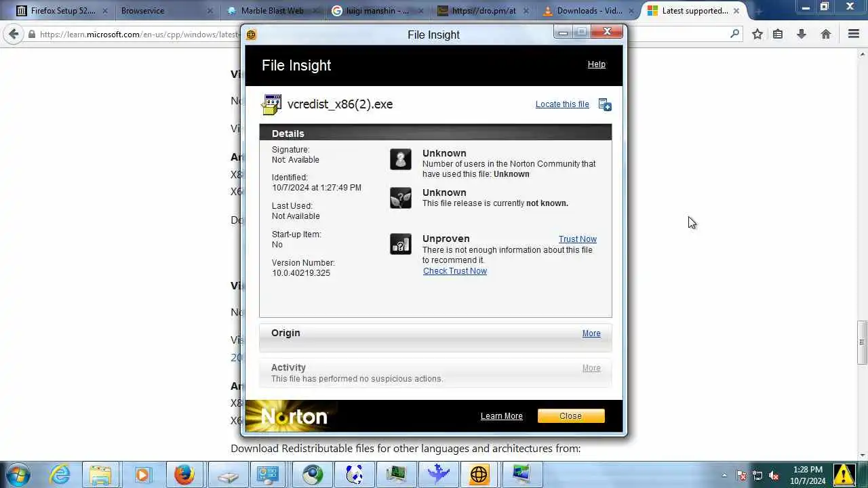Switch to Firefox Setup 52 tab
Screen dimensions: 868x488
point(63,11)
